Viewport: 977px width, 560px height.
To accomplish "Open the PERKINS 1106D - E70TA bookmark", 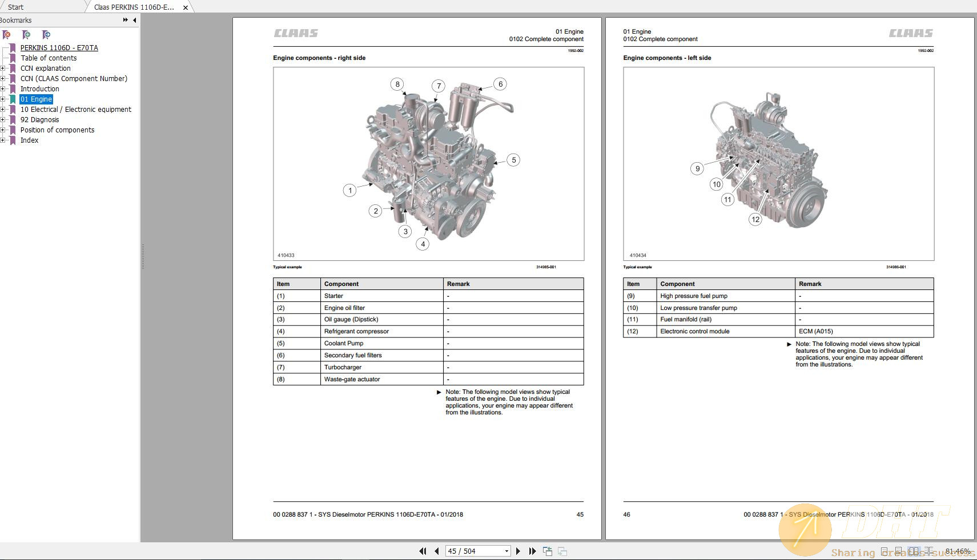I will 59,48.
